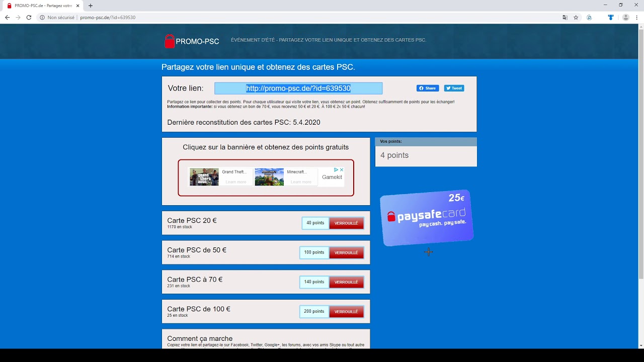Click the '4 points' balance text
644x362 pixels.
point(394,155)
